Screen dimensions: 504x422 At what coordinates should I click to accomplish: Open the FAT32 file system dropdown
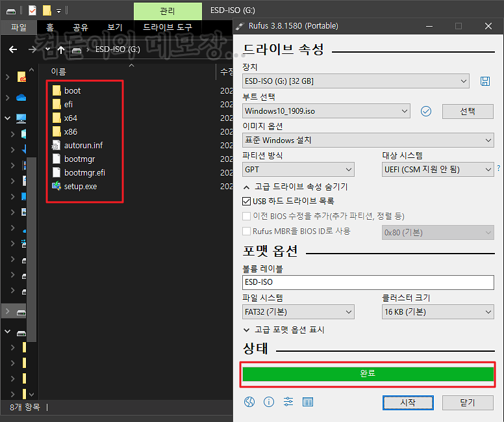pyautogui.click(x=298, y=312)
